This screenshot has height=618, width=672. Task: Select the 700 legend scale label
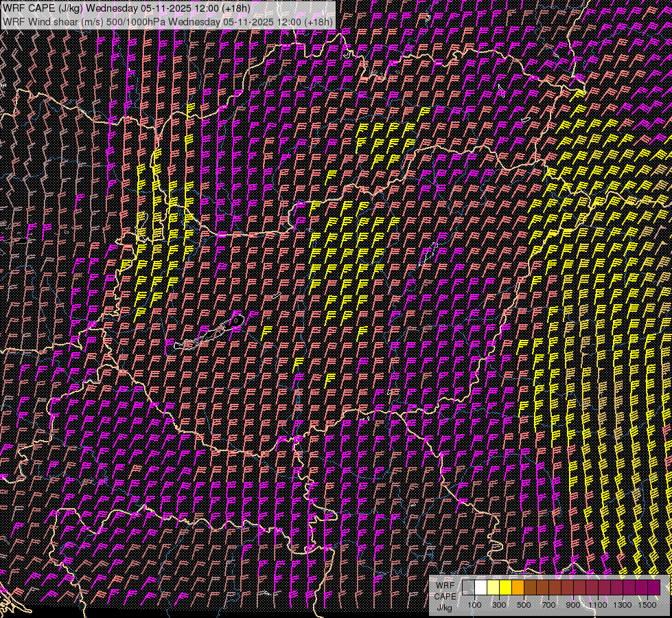[548, 604]
